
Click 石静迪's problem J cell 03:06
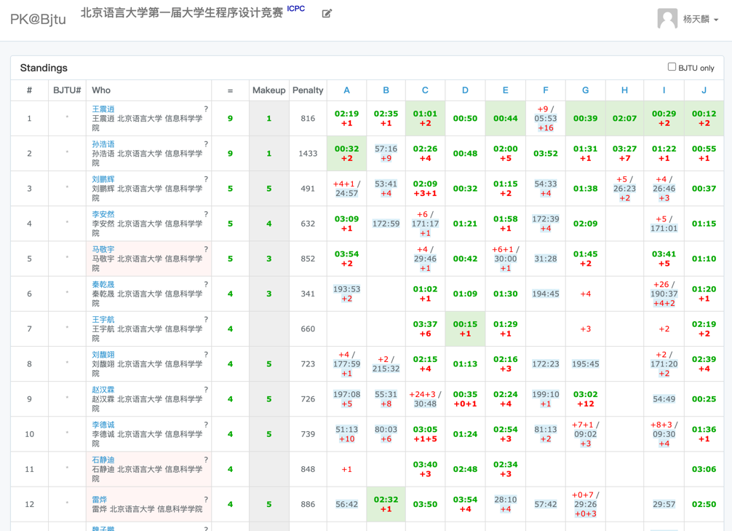click(x=704, y=469)
